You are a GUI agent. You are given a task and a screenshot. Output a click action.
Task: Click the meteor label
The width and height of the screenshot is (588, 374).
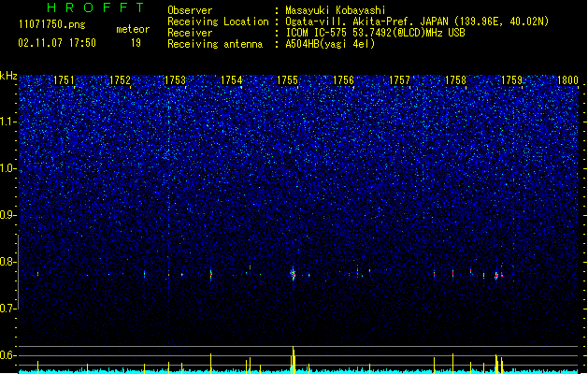(133, 29)
